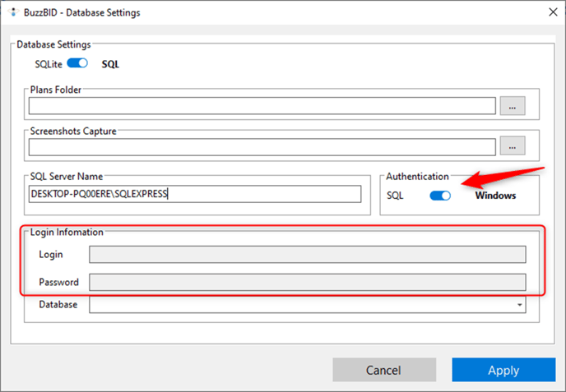Screen dimensions: 566x392
Task: Toggle SQL / Windows authentication switch
Action: point(440,196)
